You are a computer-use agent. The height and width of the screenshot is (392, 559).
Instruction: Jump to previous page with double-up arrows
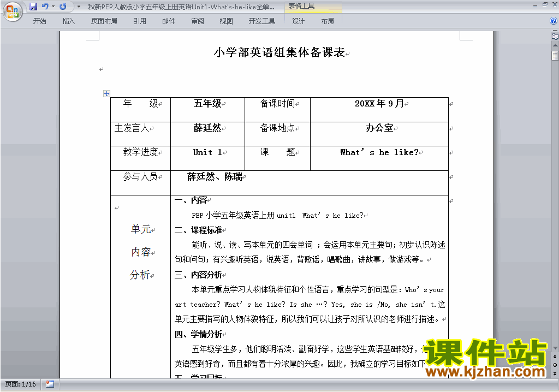pos(555,357)
